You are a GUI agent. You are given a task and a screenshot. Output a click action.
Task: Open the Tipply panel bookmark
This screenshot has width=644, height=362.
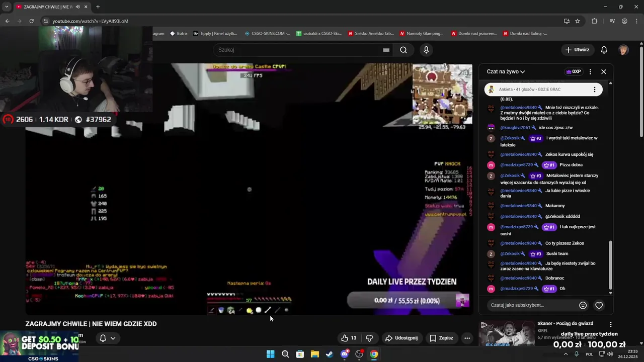(x=215, y=34)
